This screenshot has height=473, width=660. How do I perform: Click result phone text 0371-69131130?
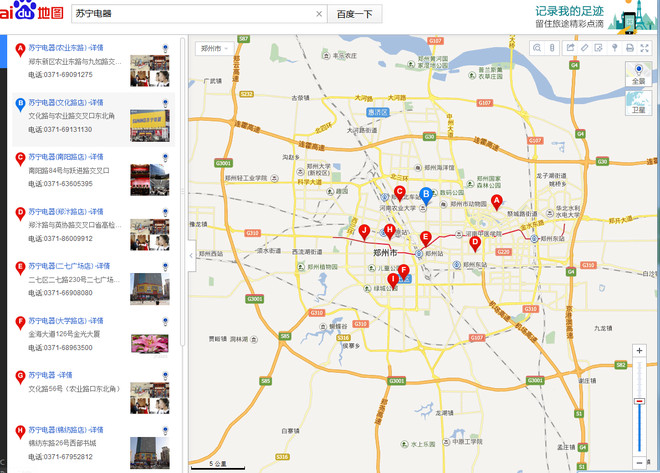60,129
